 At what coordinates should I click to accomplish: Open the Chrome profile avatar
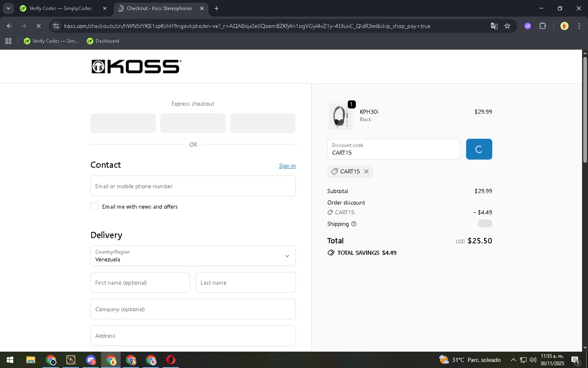[x=564, y=26]
